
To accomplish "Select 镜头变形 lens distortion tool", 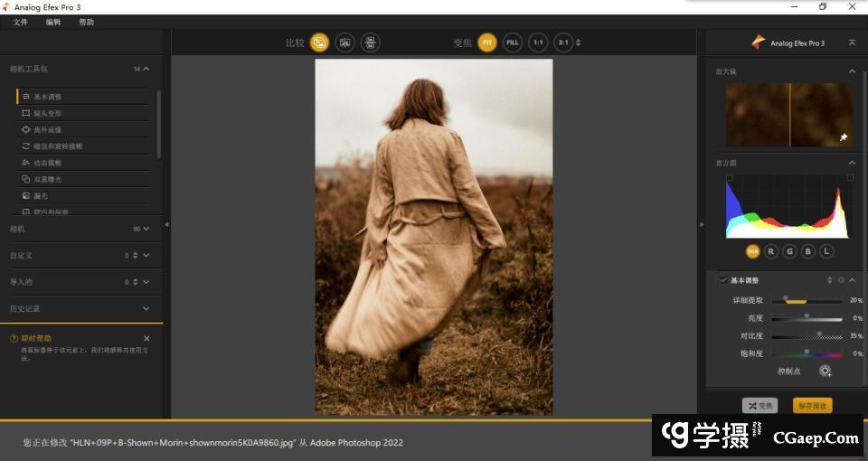I will tap(48, 113).
